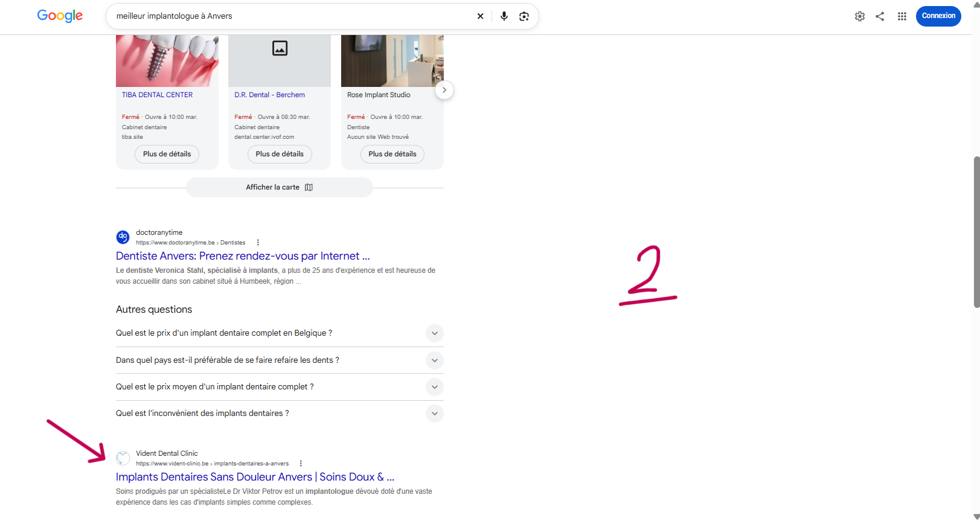
Task: Open the TIBA DENTAL CENTER implant photo
Action: [167, 60]
